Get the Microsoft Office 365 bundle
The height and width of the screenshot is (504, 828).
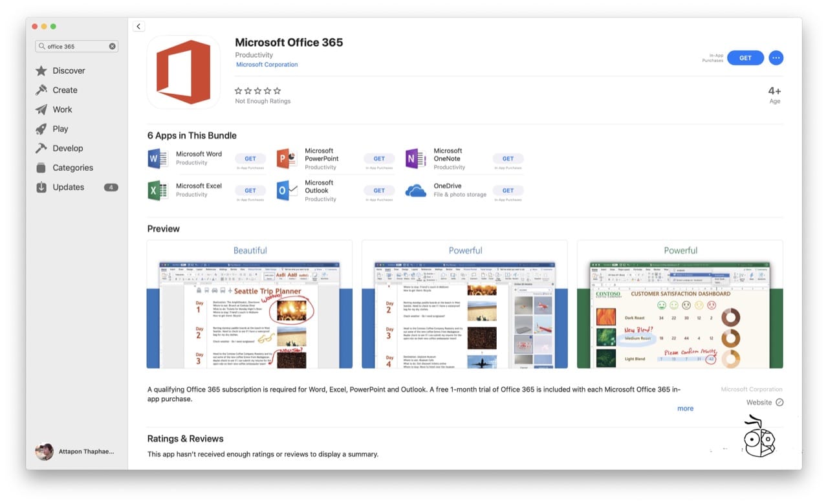click(x=745, y=58)
